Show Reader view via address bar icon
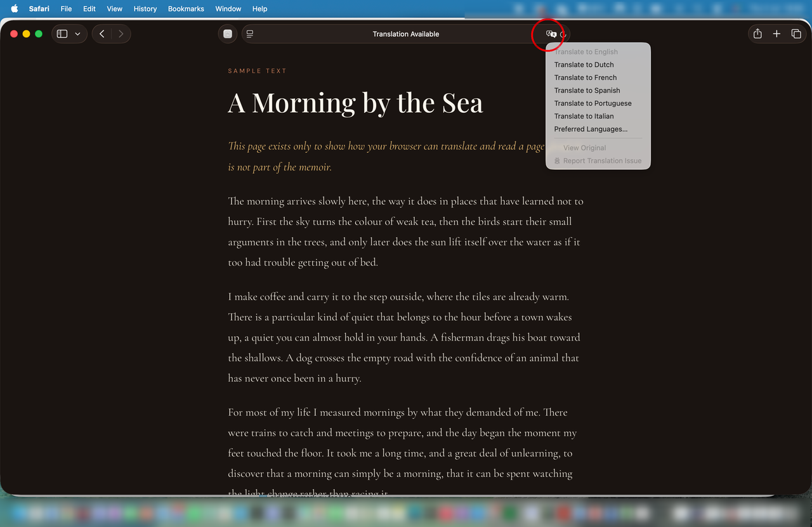 click(x=250, y=34)
